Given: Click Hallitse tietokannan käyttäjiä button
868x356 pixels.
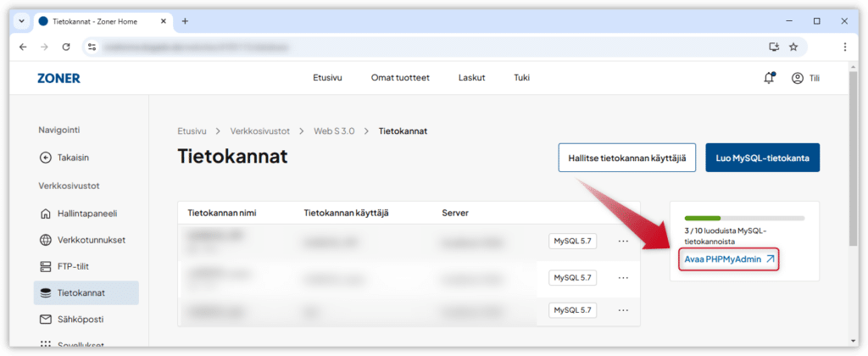Looking at the screenshot, I should tap(626, 158).
